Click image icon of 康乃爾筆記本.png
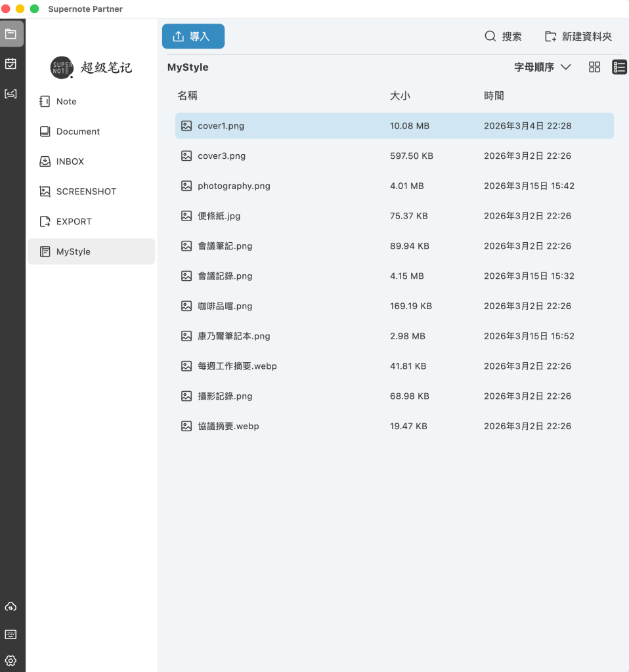The height and width of the screenshot is (672, 629). [x=186, y=336]
